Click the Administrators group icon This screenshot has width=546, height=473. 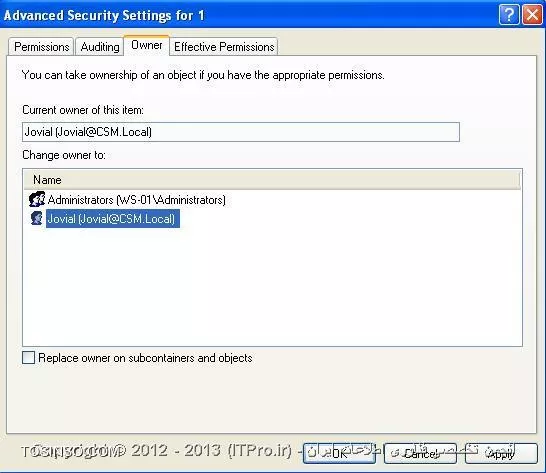(37, 200)
